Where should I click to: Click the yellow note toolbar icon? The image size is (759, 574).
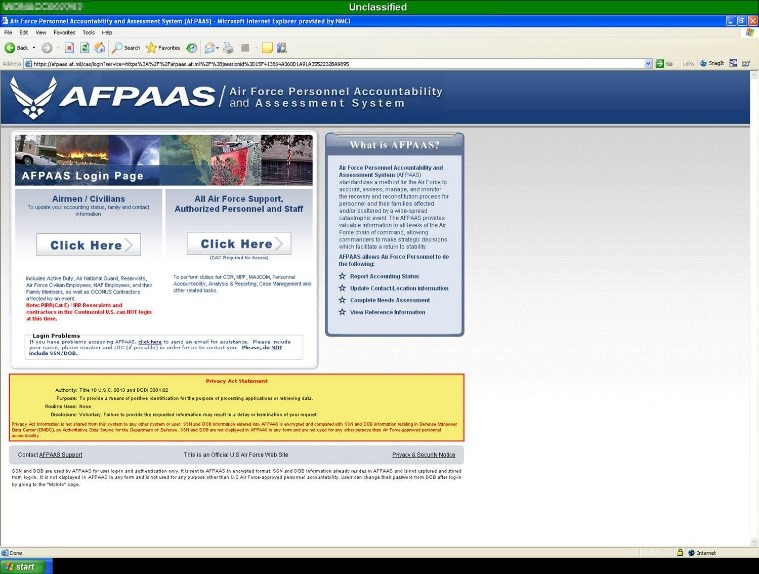267,47
